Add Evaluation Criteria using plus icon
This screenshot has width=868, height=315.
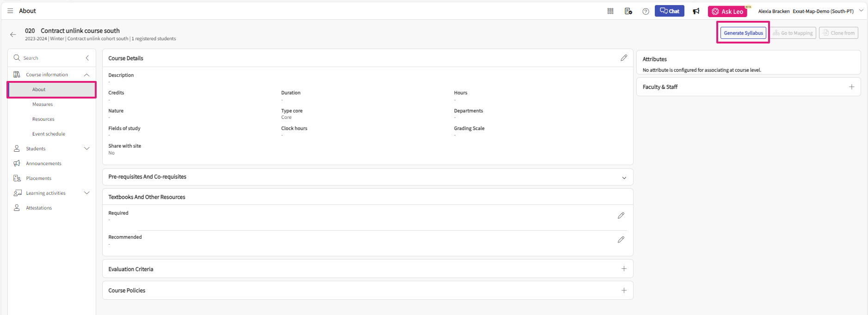[624, 269]
